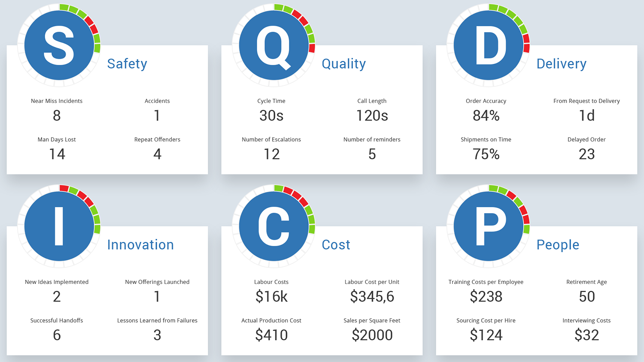The width and height of the screenshot is (644, 362).
Task: Click the blue P People circle icon
Action: 488,226
